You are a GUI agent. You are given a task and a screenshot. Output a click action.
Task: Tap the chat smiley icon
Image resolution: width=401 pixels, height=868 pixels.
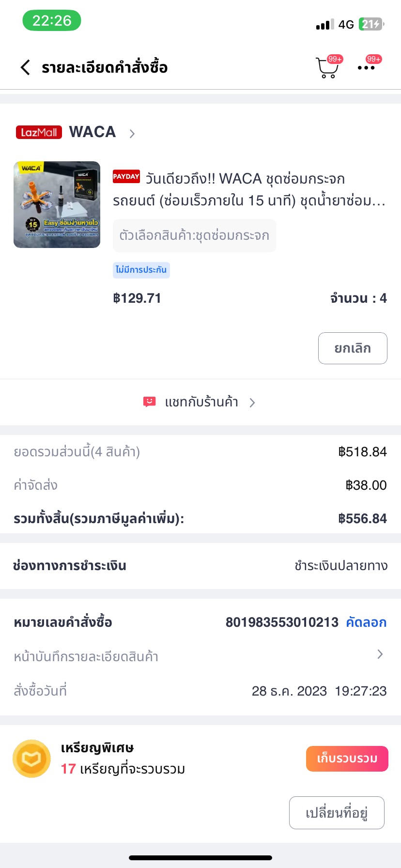(149, 402)
